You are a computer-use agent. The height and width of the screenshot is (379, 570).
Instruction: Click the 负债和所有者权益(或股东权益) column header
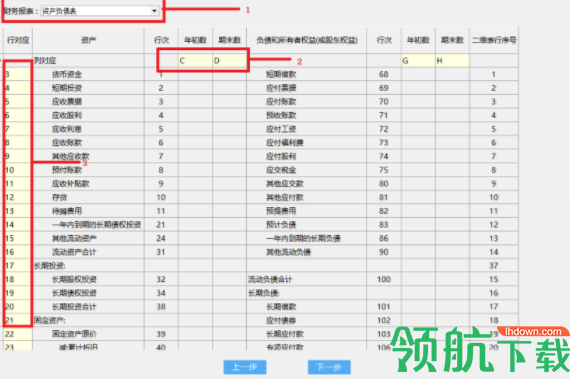click(306, 40)
